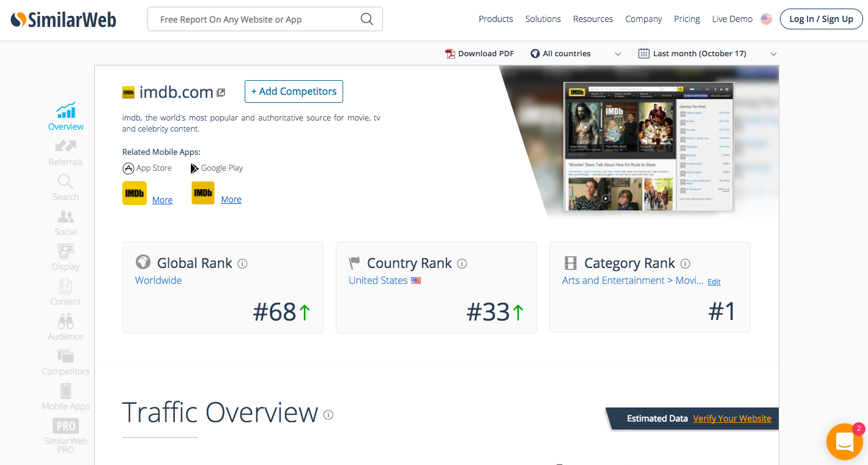868x465 pixels.
Task: Open the language flag selector
Action: coord(766,19)
